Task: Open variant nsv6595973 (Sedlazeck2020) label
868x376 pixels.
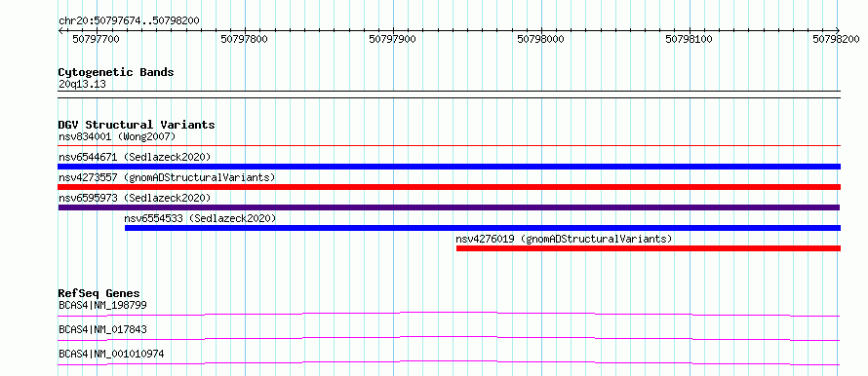Action: pos(135,198)
